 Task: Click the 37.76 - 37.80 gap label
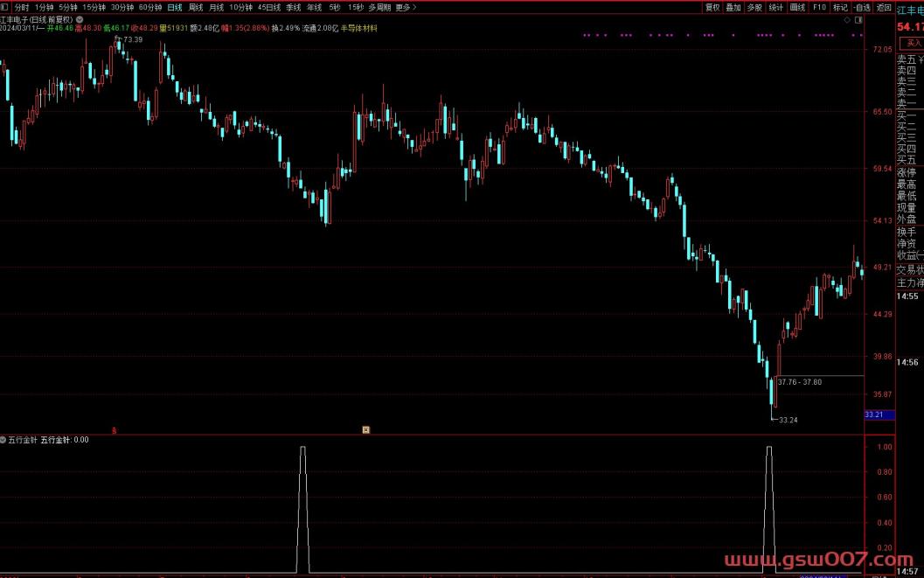click(x=800, y=382)
